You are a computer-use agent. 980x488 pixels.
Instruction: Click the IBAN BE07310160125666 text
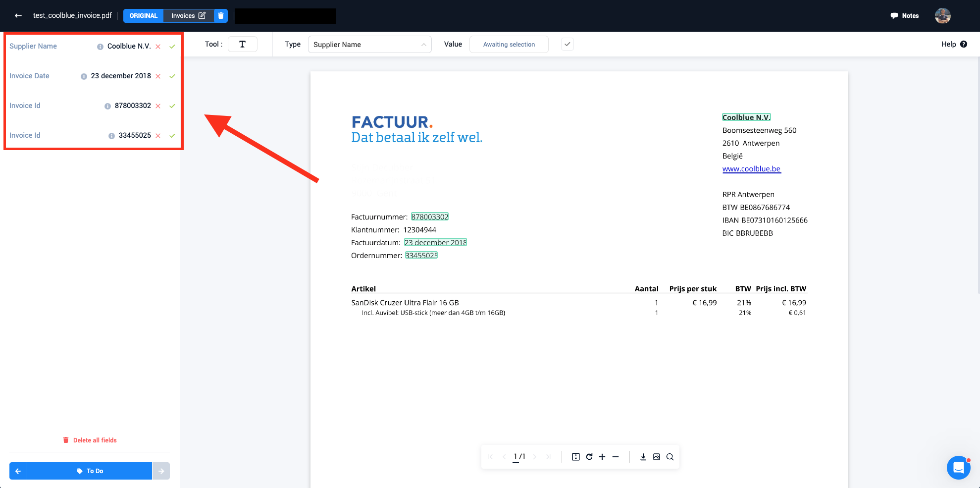pyautogui.click(x=765, y=220)
